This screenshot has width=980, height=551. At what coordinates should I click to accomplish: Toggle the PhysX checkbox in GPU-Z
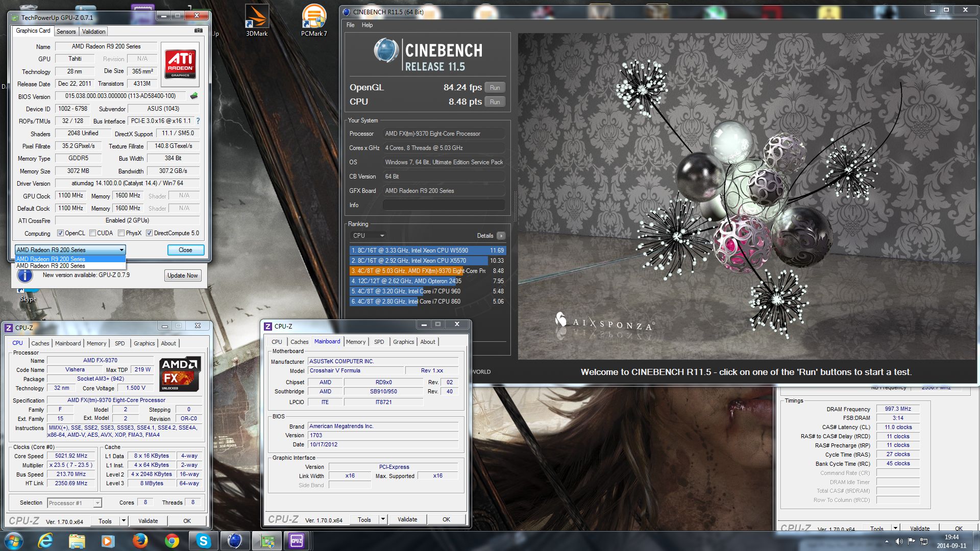point(121,233)
